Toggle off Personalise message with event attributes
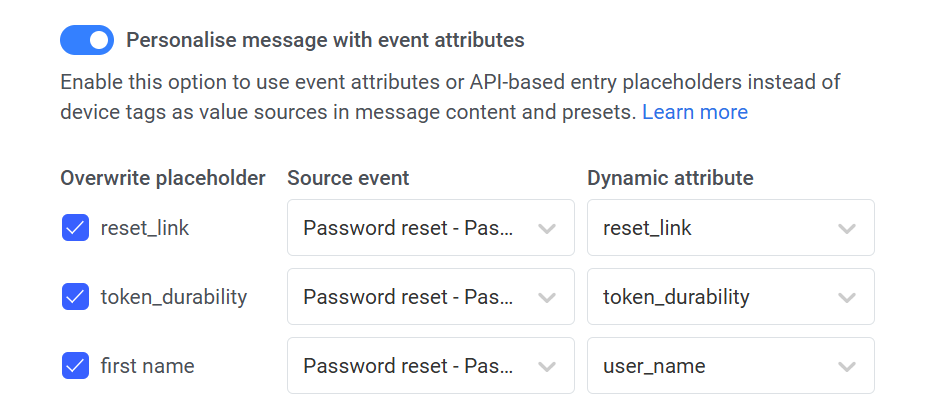Screen dimensions: 925x418 click(x=87, y=40)
